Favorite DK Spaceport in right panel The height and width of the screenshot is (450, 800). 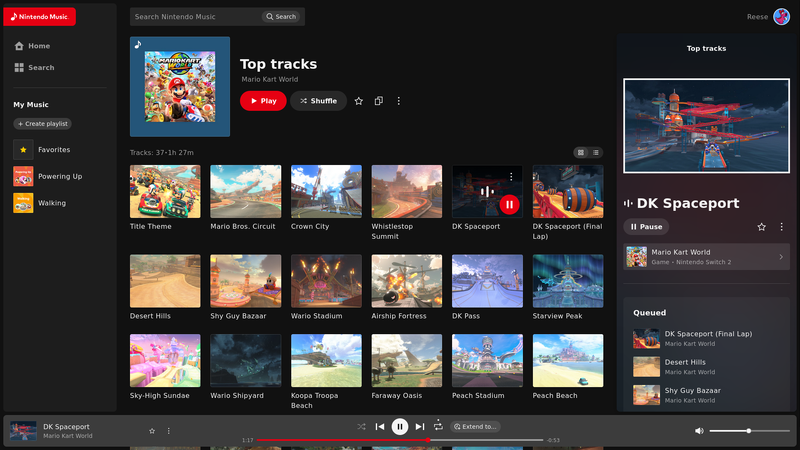pos(761,227)
